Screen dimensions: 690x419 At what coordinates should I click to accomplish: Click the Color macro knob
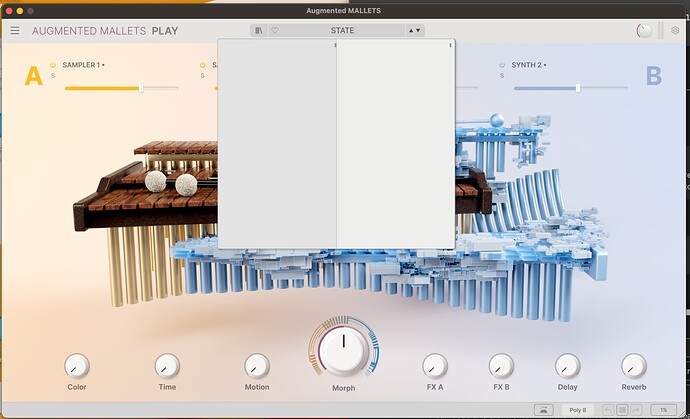(77, 366)
